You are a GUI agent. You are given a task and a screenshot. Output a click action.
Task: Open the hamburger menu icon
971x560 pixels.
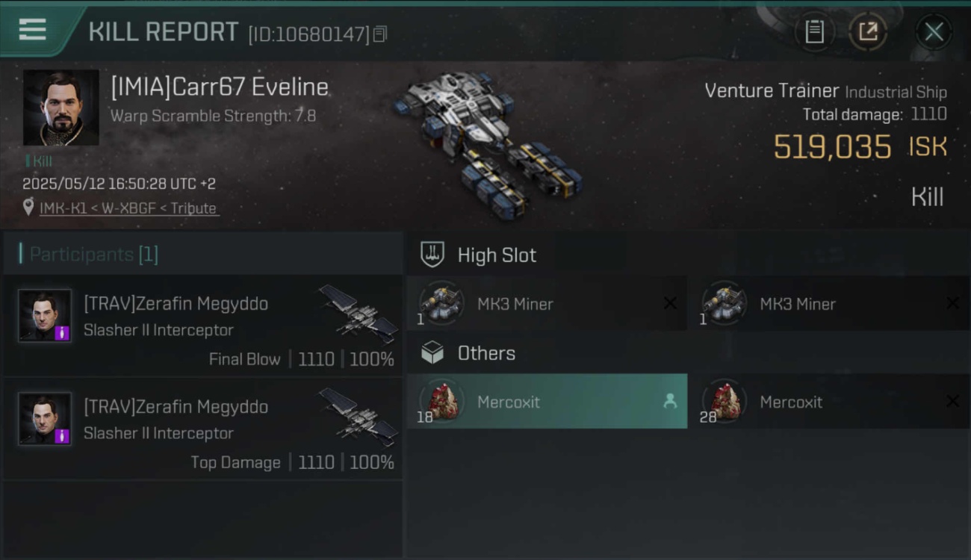pyautogui.click(x=32, y=30)
